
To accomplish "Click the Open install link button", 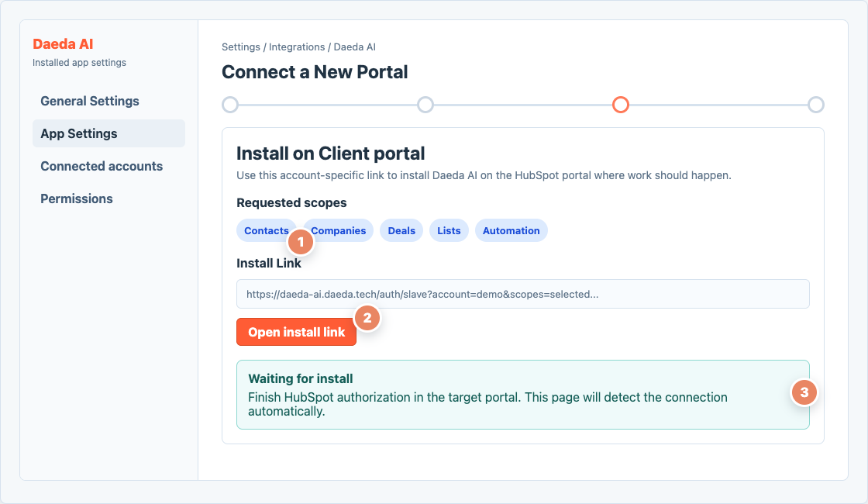I will (296, 332).
